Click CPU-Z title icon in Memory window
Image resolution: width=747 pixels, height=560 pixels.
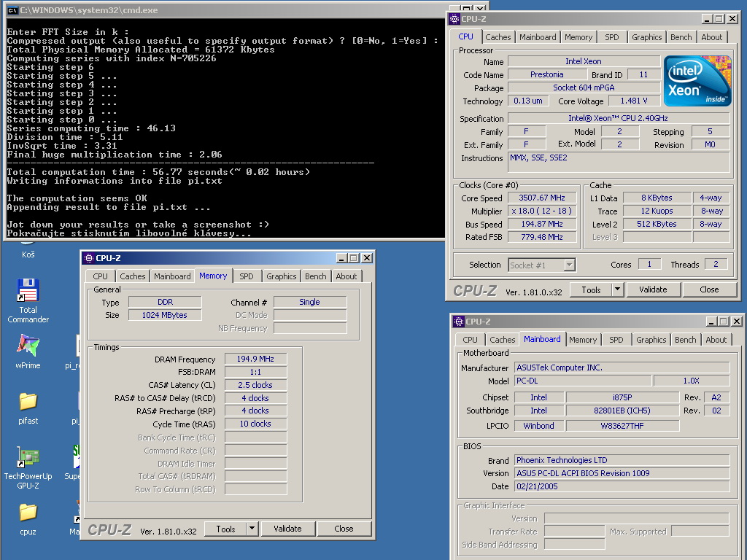(88, 258)
